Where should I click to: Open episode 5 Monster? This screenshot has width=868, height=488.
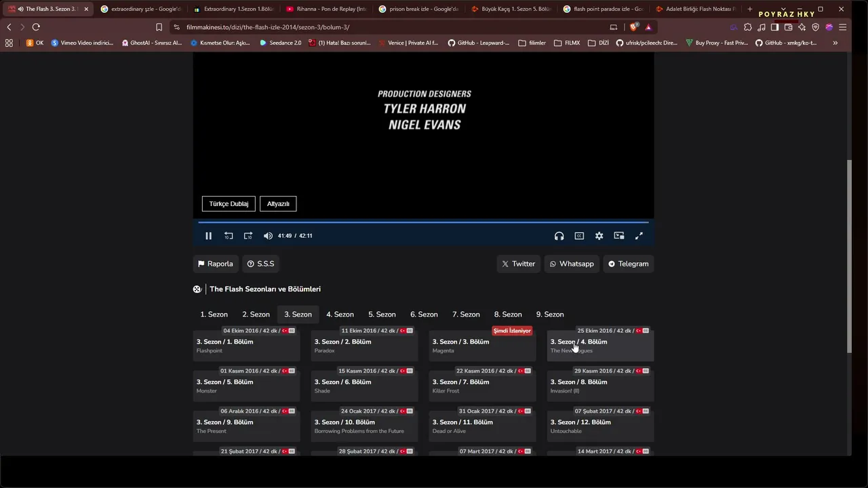(247, 386)
